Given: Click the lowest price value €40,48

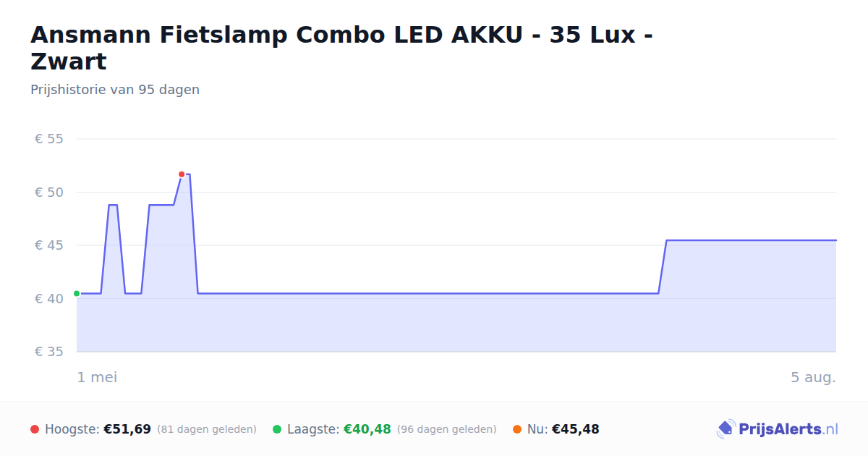Looking at the screenshot, I should coord(367,429).
